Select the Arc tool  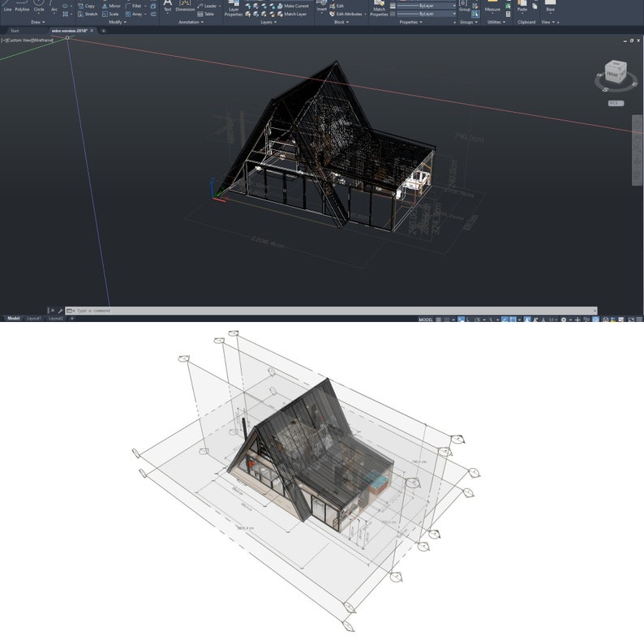54,6
